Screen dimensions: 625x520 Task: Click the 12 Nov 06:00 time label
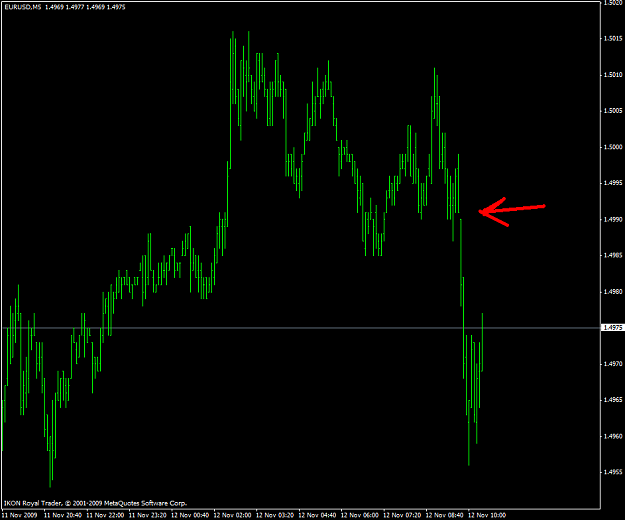click(360, 515)
